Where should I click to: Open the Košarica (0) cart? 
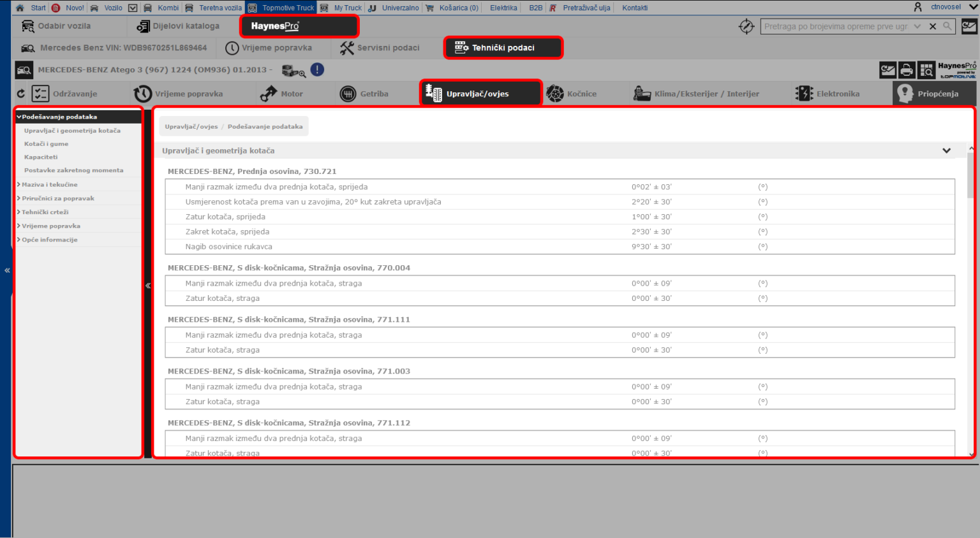(x=452, y=8)
